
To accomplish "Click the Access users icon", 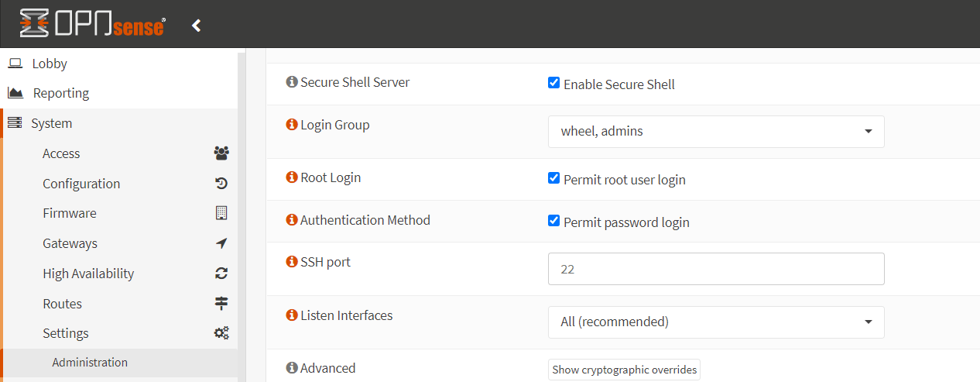I will point(221,153).
